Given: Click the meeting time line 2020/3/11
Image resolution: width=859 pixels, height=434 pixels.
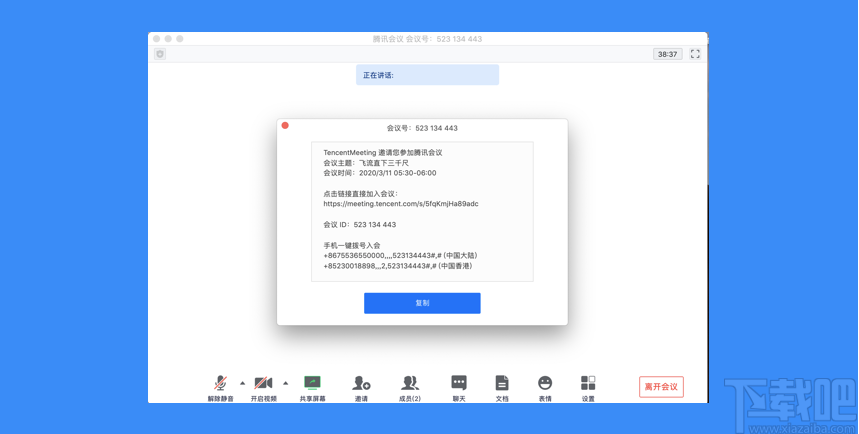Looking at the screenshot, I should coord(380,173).
